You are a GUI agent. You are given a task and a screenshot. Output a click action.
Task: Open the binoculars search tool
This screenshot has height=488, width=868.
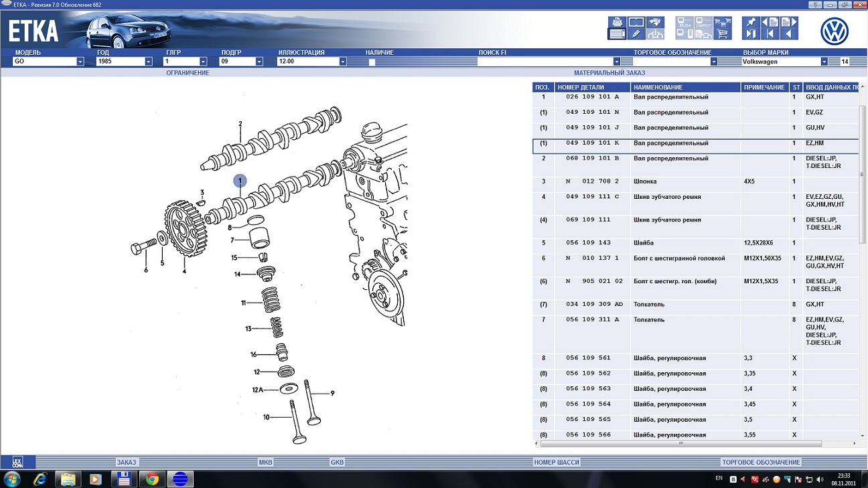[x=655, y=22]
